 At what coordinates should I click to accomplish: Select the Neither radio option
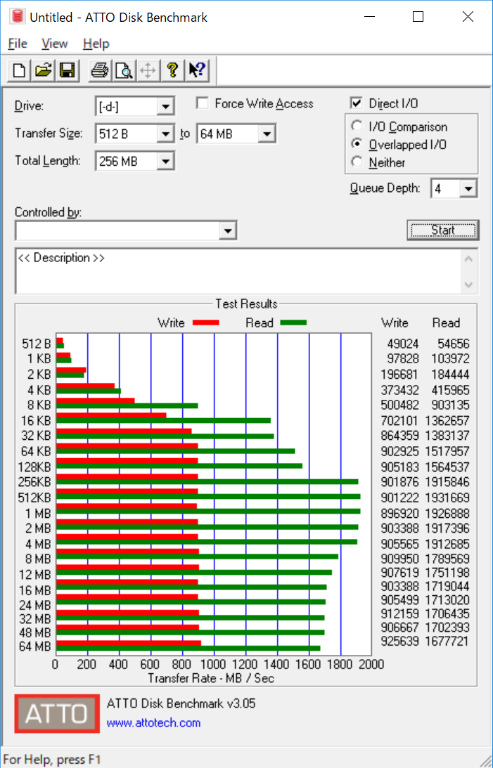[x=357, y=162]
